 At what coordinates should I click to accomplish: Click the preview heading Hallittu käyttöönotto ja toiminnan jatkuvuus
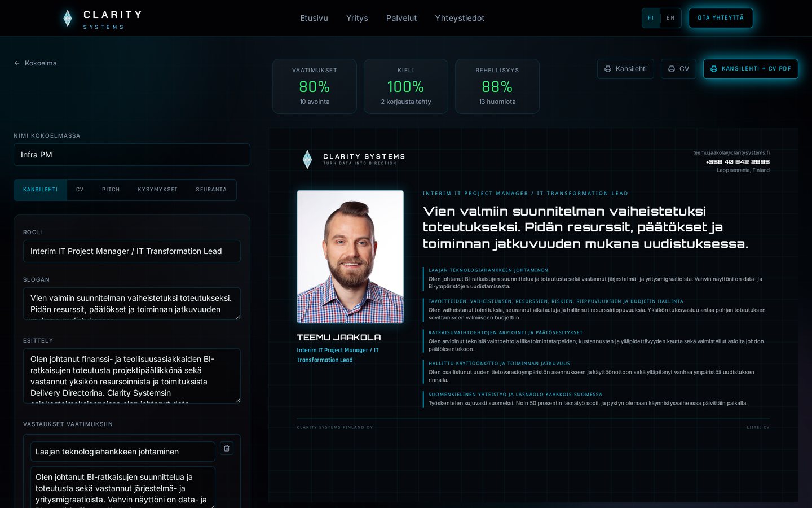(x=499, y=364)
